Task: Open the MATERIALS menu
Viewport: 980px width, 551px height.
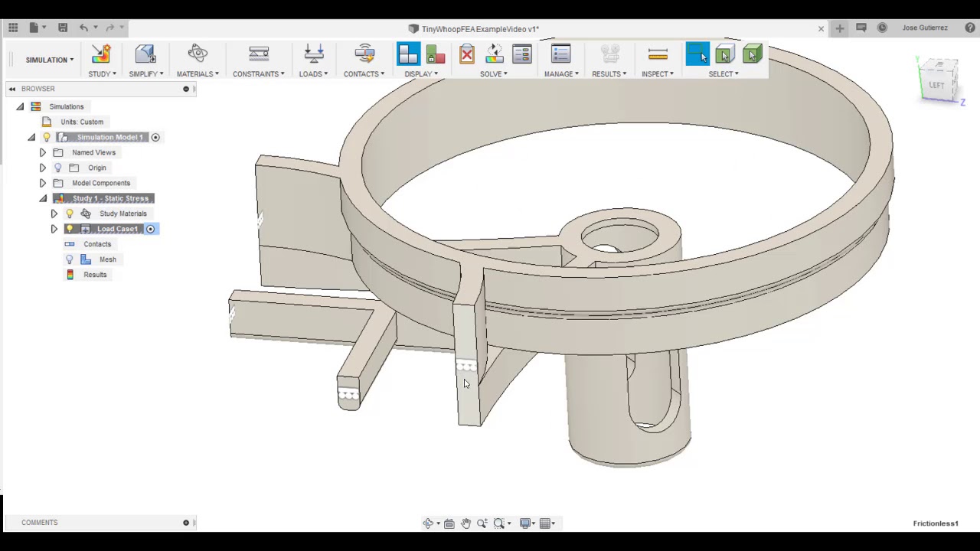Action: 198,73
